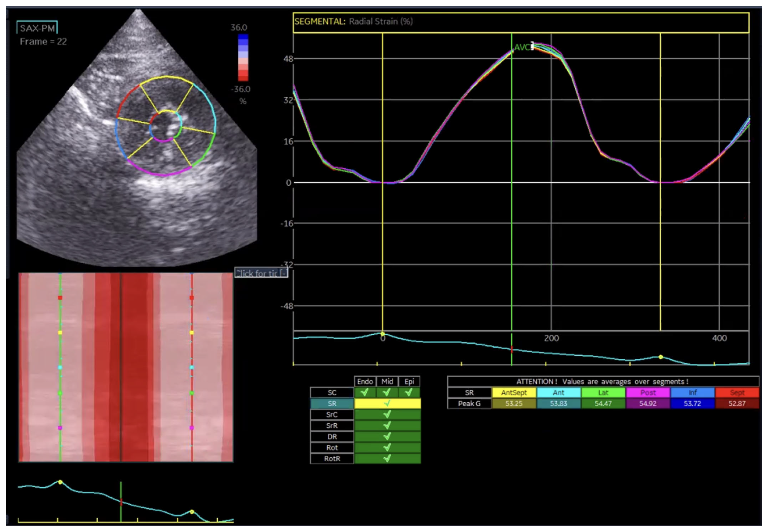Toggle the DR parameter checkmark

click(387, 436)
